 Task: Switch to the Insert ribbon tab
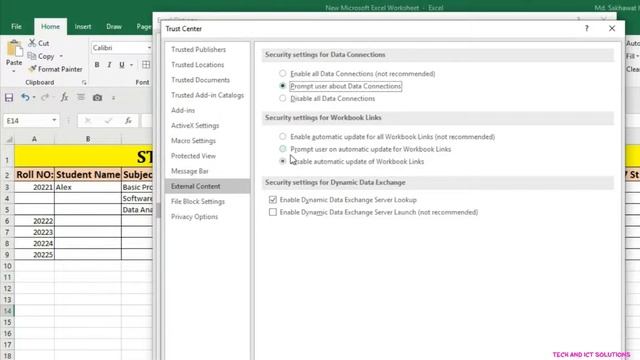[83, 27]
